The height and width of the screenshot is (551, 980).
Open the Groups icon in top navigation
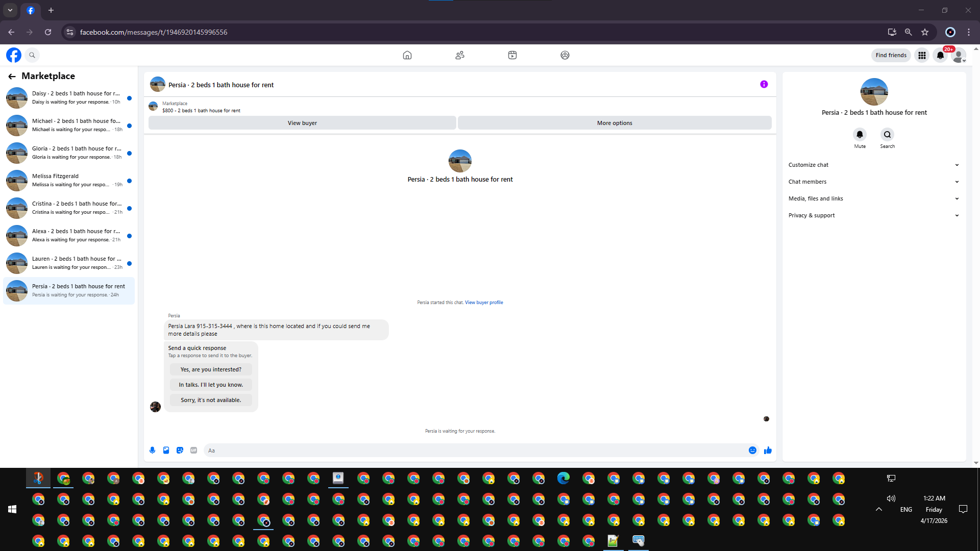tap(565, 55)
